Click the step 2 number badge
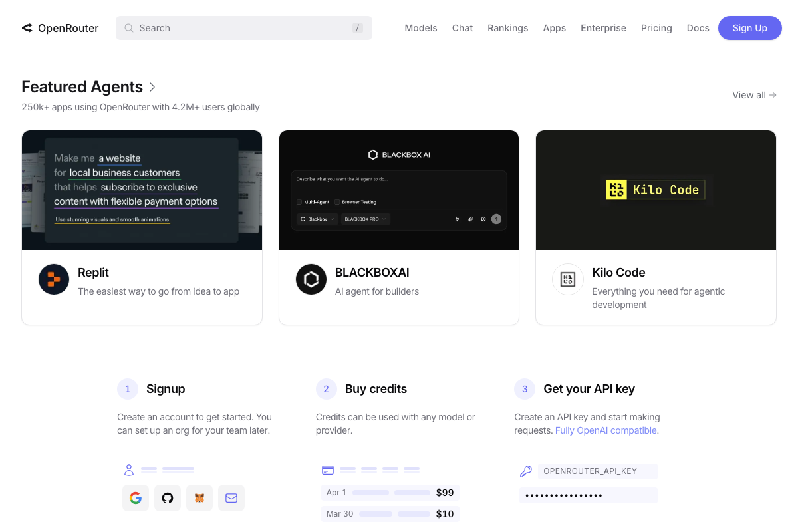 (x=326, y=389)
